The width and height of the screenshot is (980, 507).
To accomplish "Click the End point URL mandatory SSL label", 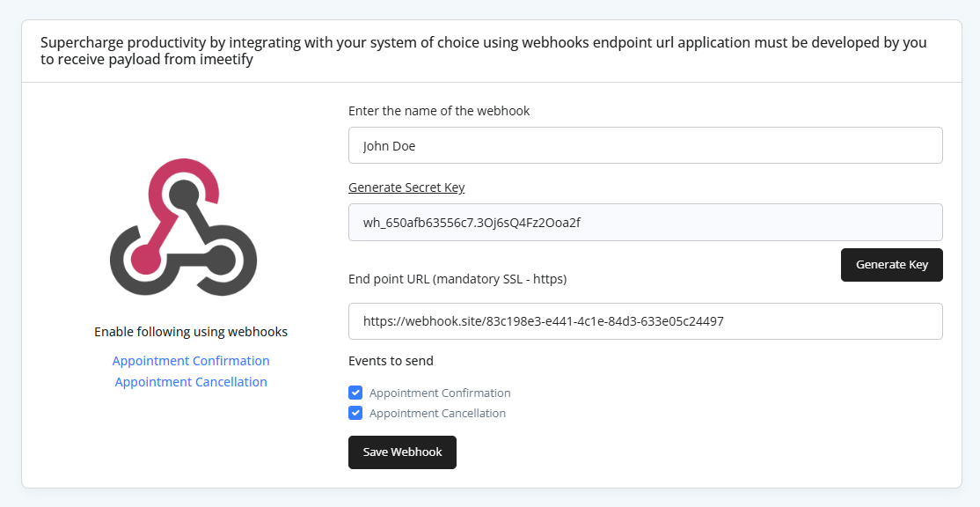I will tap(457, 279).
